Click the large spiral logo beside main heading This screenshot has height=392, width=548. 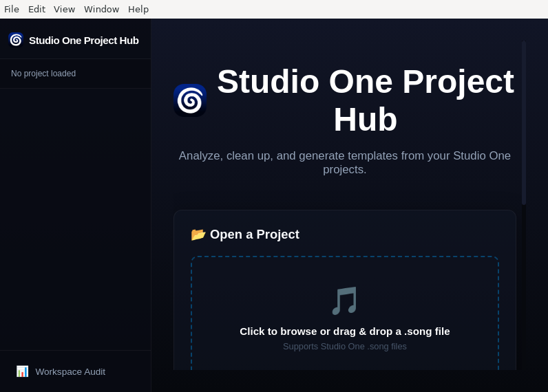pyautogui.click(x=190, y=100)
